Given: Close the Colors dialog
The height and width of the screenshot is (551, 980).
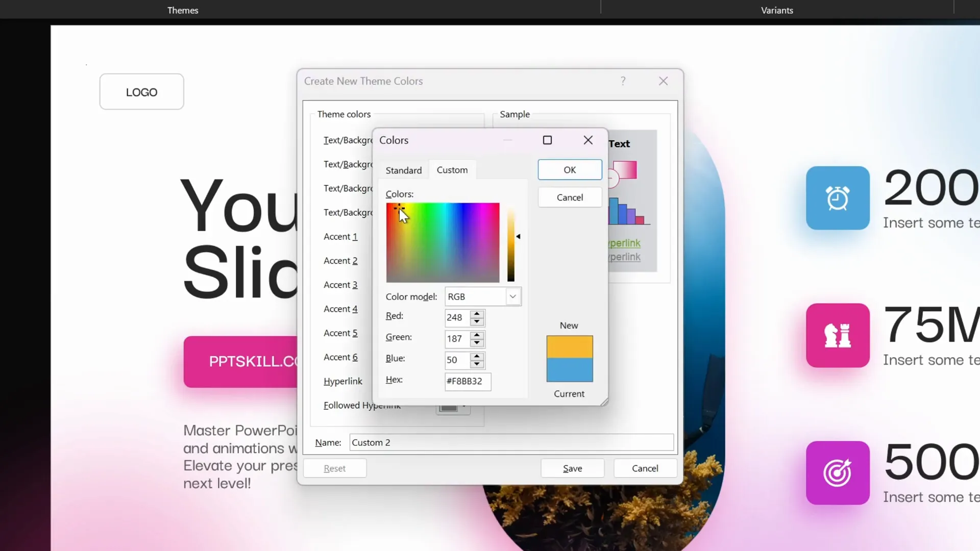Looking at the screenshot, I should pos(588,140).
